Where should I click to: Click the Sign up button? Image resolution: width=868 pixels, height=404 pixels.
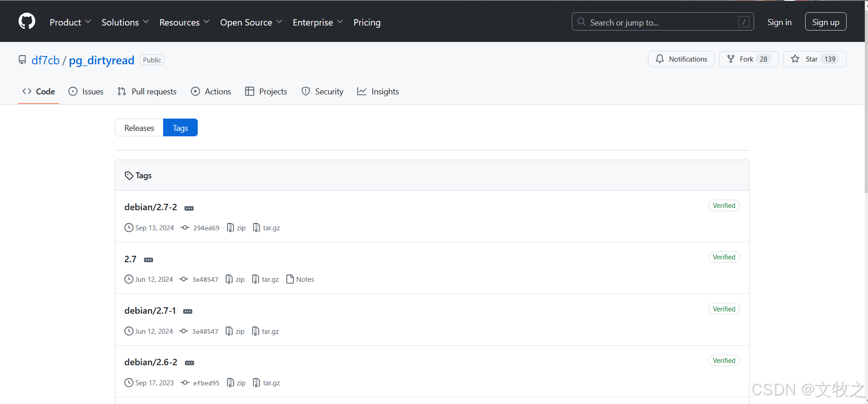click(826, 22)
